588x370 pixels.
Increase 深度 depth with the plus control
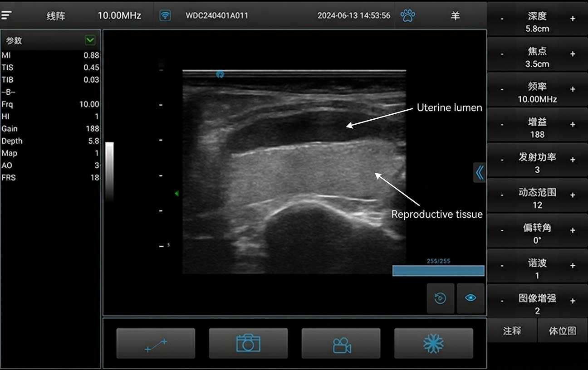(573, 19)
